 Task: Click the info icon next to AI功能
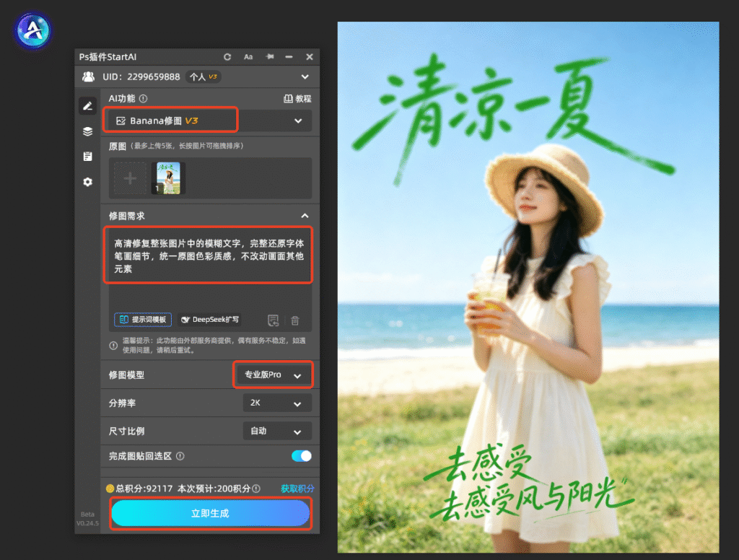[x=144, y=99]
